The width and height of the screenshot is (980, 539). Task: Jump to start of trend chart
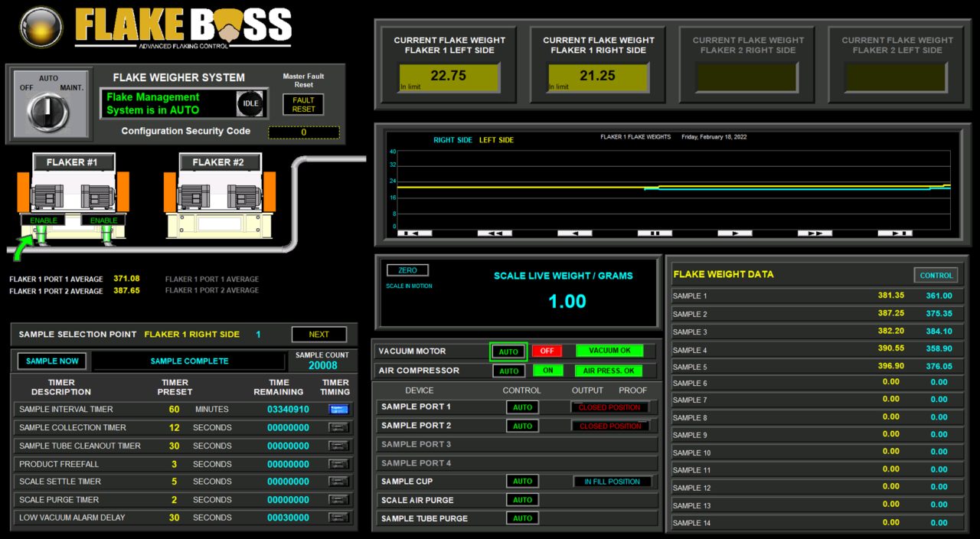pyautogui.click(x=414, y=232)
